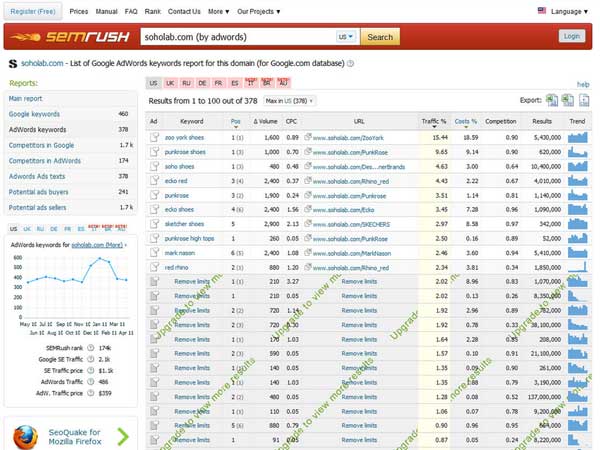Open Competitors in Google report
The width and height of the screenshot is (600, 450).
coord(41,145)
